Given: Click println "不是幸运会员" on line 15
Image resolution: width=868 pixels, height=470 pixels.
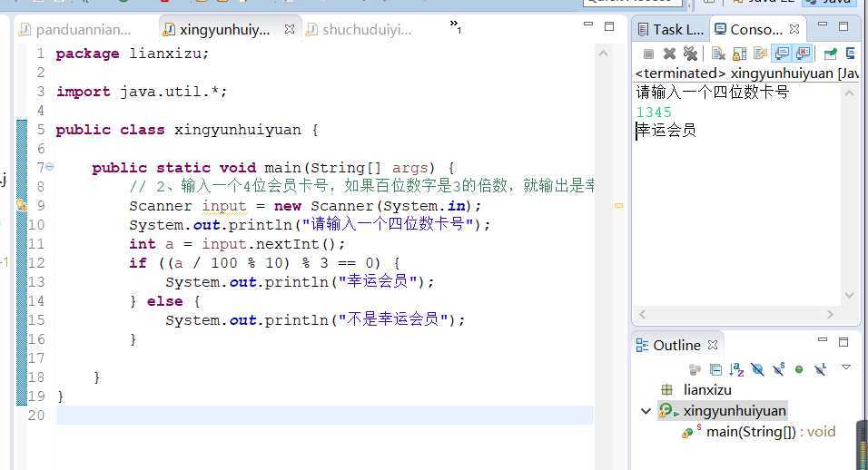Looking at the screenshot, I should click(315, 319).
